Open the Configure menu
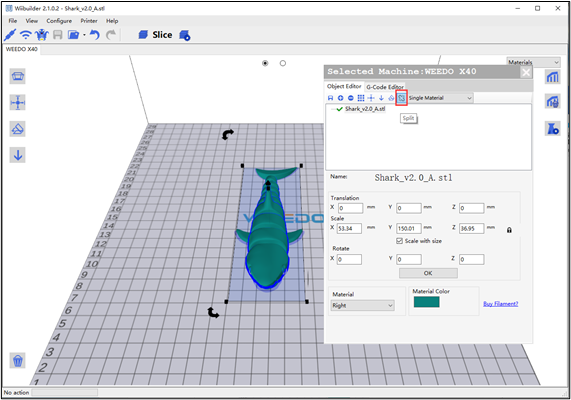The height and width of the screenshot is (400, 571). pos(59,21)
